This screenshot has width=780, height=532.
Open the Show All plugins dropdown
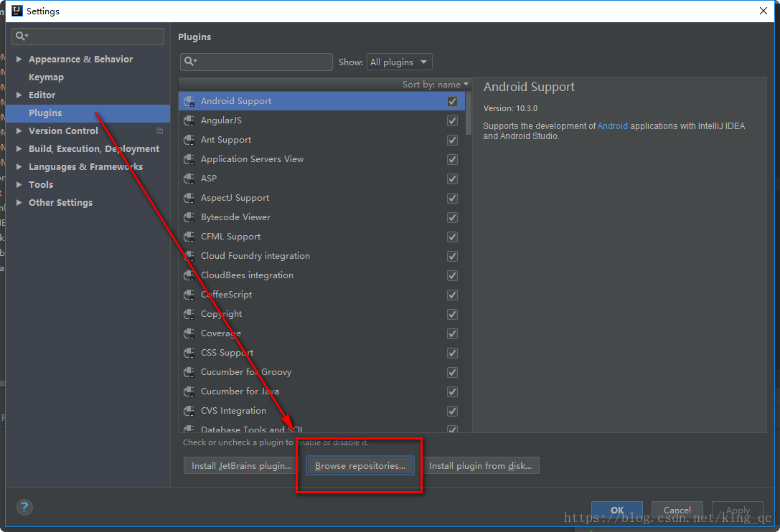pos(399,62)
